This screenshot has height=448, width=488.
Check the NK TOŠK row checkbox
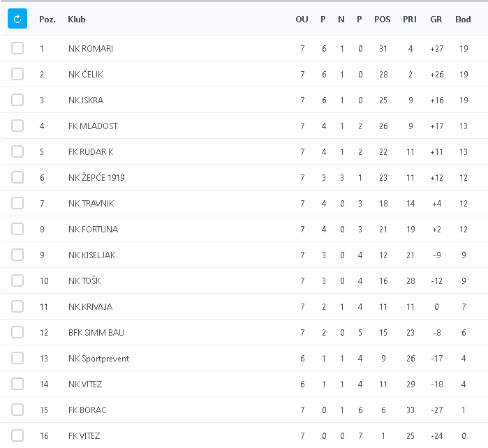[17, 281]
